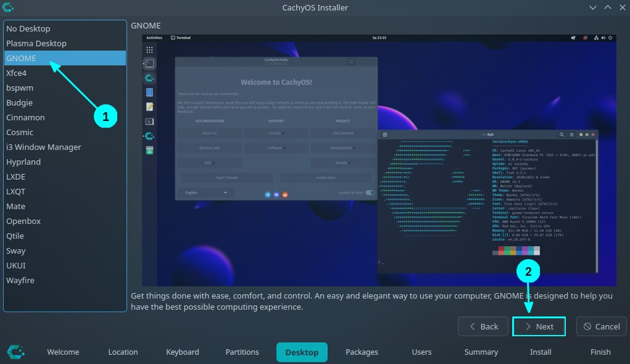The width and height of the screenshot is (630, 364).
Task: Click the CachyOS logo in bottom-left corner
Action: coord(16,352)
